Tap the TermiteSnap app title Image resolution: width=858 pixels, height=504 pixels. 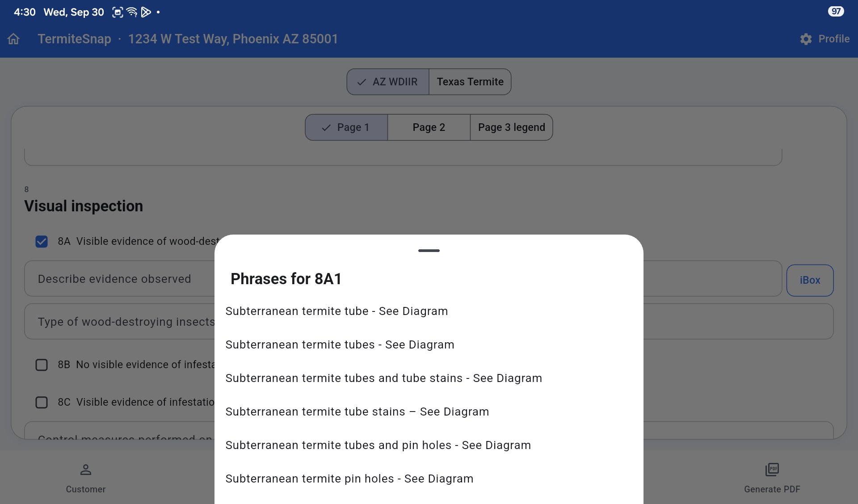74,39
